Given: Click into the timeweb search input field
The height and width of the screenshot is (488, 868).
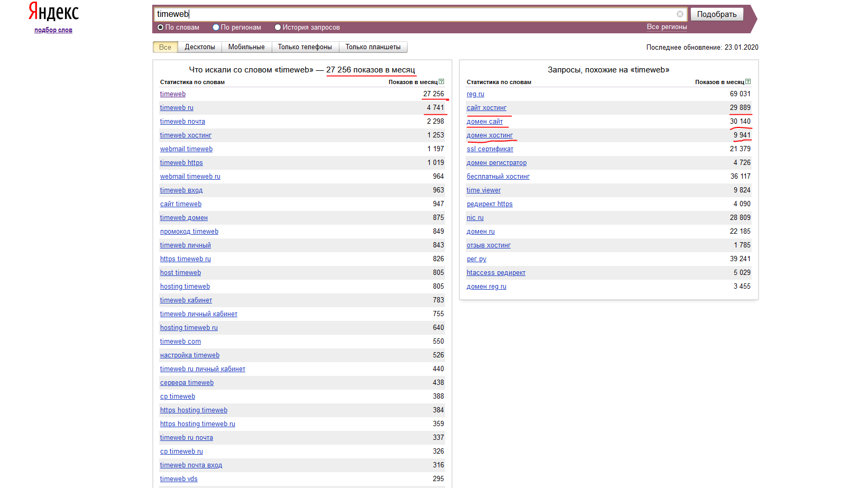Looking at the screenshot, I should [x=412, y=14].
